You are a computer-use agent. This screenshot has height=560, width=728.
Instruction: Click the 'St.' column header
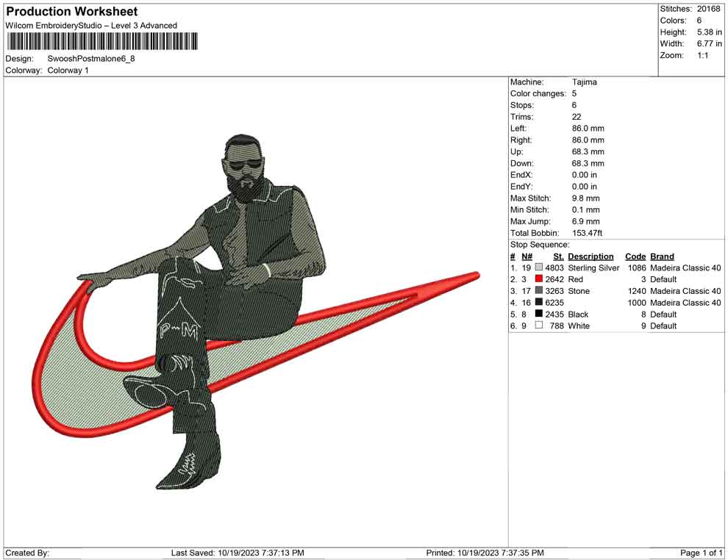[559, 256]
